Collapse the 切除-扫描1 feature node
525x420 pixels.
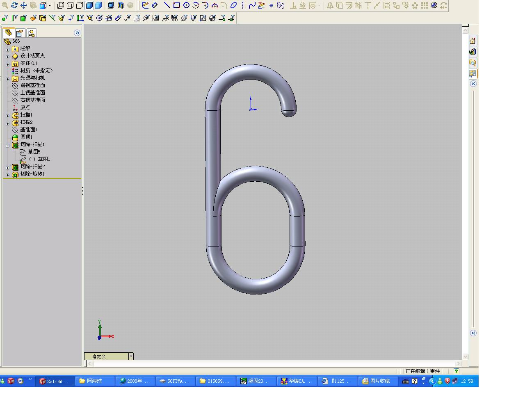pos(7,145)
